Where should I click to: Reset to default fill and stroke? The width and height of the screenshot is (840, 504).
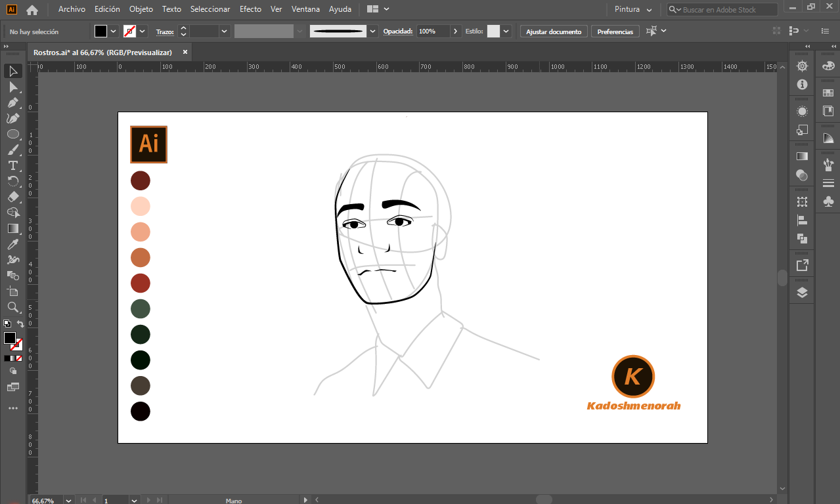pos(7,324)
